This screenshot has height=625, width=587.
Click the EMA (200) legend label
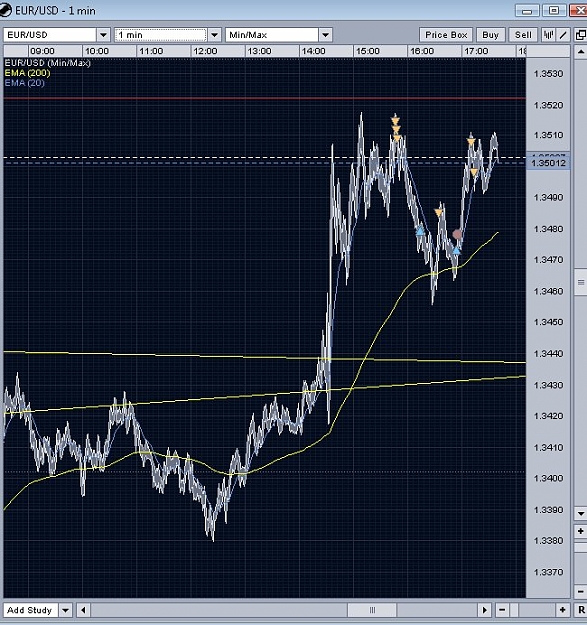pos(27,73)
